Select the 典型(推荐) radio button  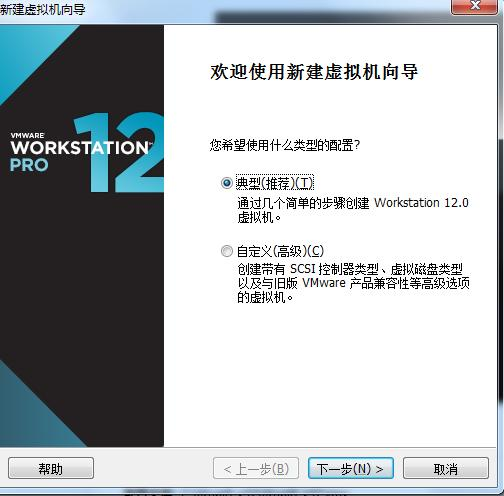pyautogui.click(x=227, y=183)
